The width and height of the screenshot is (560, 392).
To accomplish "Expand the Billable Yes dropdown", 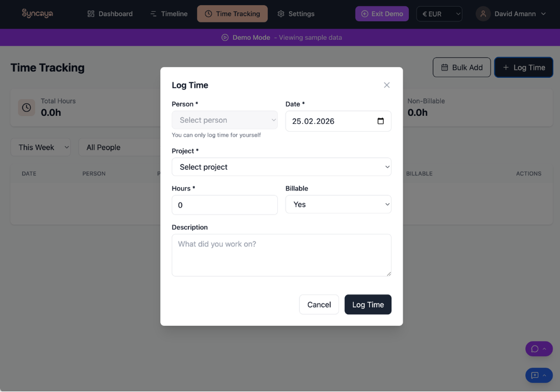I will (338, 204).
